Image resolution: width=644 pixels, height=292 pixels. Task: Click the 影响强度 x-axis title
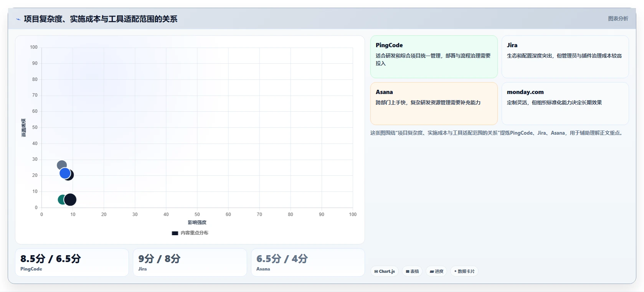click(197, 223)
